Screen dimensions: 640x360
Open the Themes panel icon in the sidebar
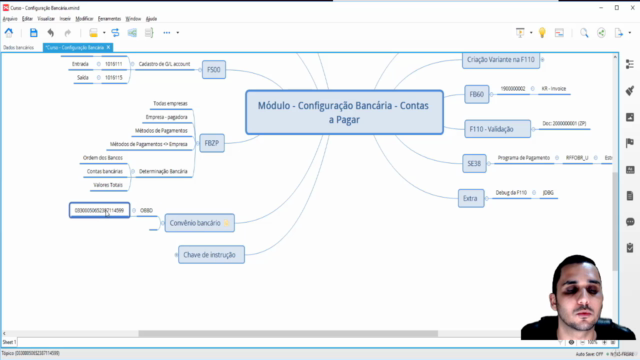(x=630, y=169)
